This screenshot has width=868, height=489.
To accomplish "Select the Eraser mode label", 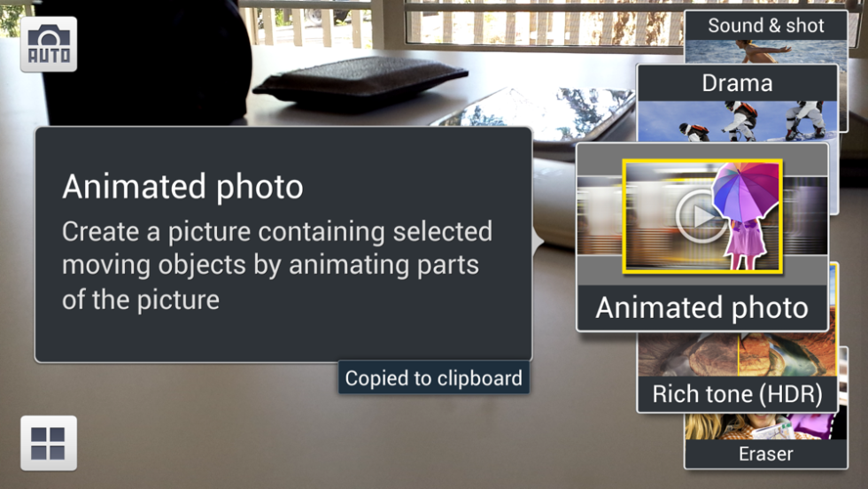I will pos(766,454).
